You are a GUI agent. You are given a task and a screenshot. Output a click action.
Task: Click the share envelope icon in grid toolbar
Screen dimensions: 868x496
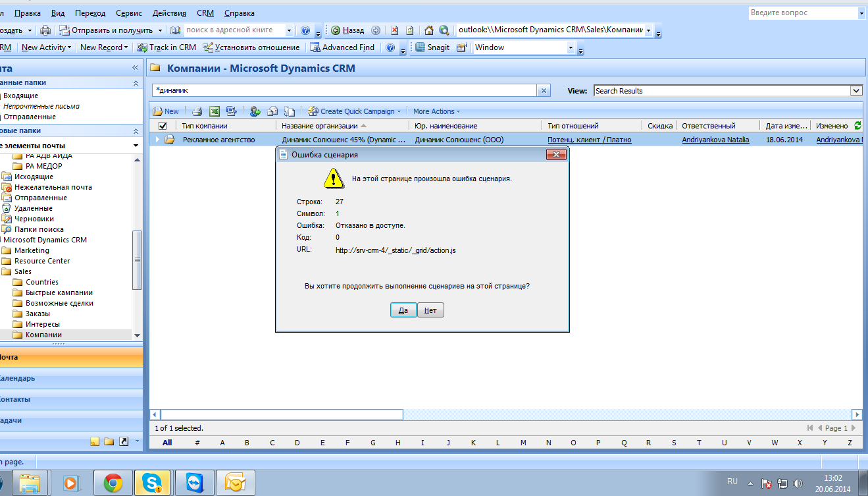272,111
